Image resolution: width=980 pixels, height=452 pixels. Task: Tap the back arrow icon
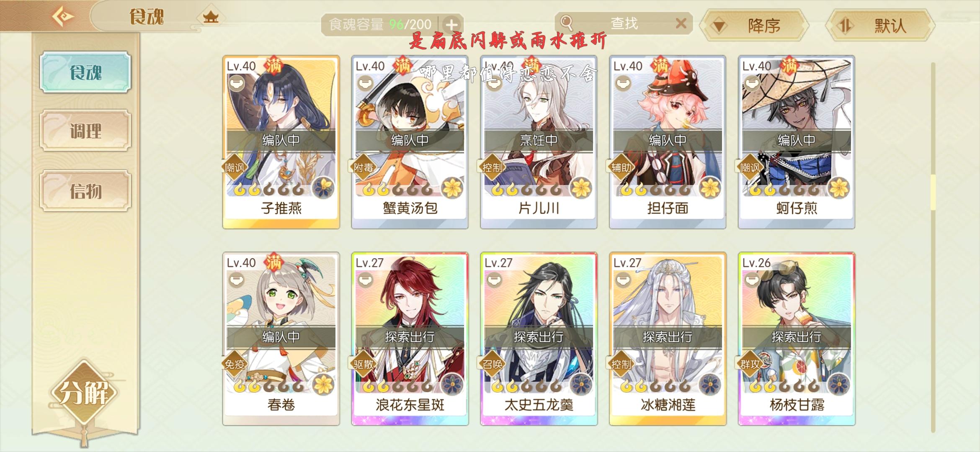tap(63, 17)
